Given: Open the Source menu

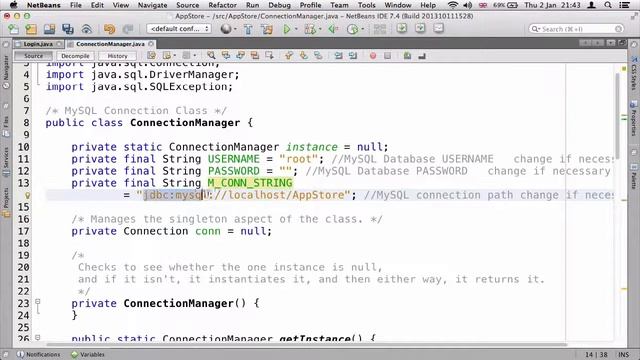Looking at the screenshot, I should click(188, 5).
